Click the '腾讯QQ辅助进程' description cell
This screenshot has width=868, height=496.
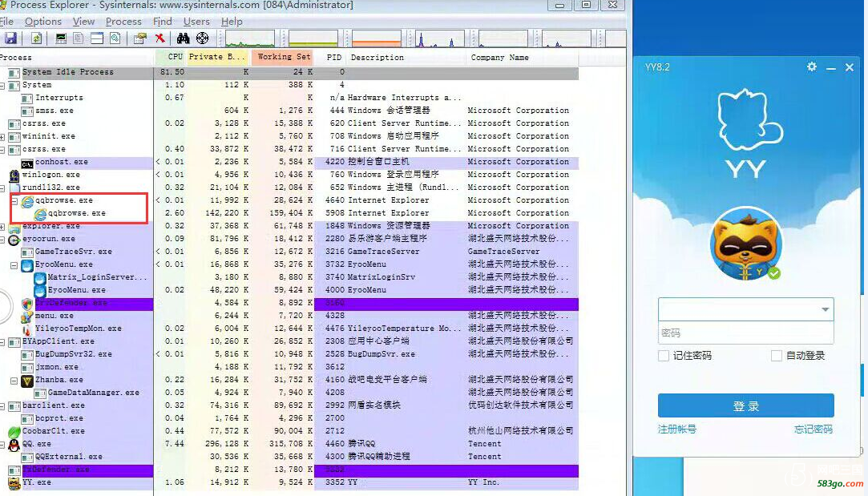pyautogui.click(x=378, y=457)
